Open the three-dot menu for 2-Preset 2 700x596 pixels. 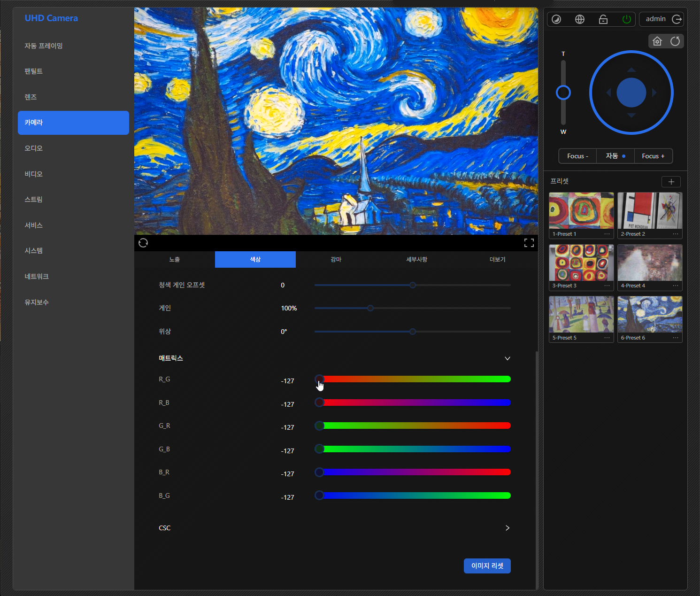point(676,234)
